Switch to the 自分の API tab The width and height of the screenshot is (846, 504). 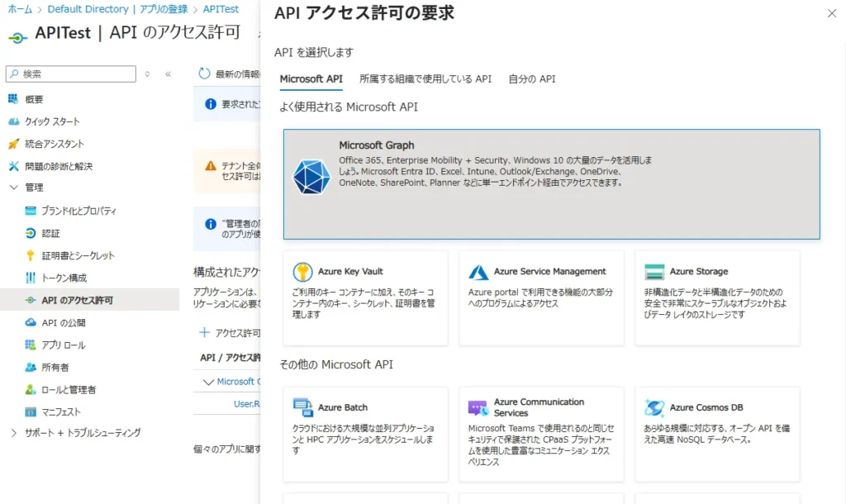click(x=532, y=78)
